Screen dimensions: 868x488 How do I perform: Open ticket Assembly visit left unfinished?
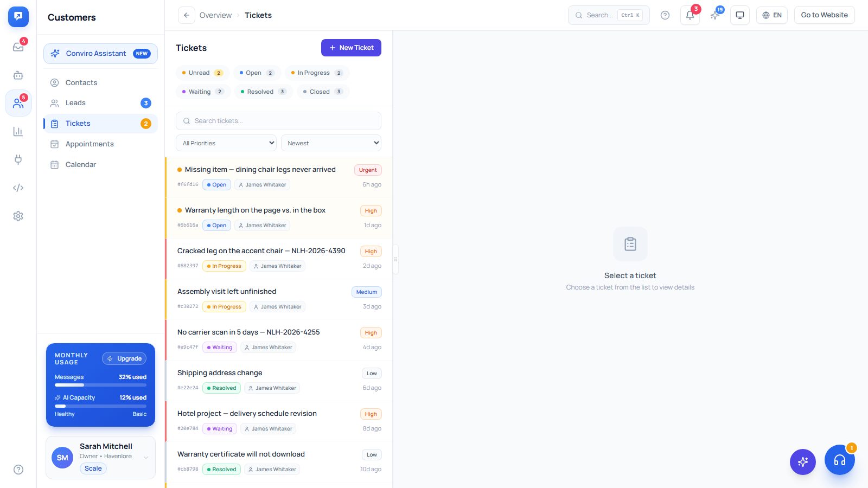279,299
